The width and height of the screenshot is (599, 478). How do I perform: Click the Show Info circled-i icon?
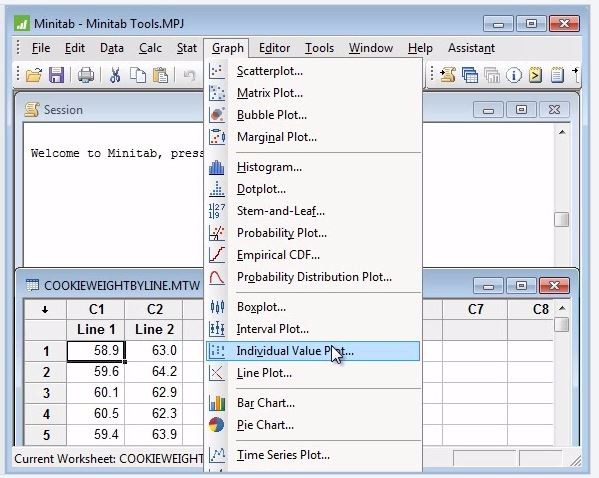point(514,75)
